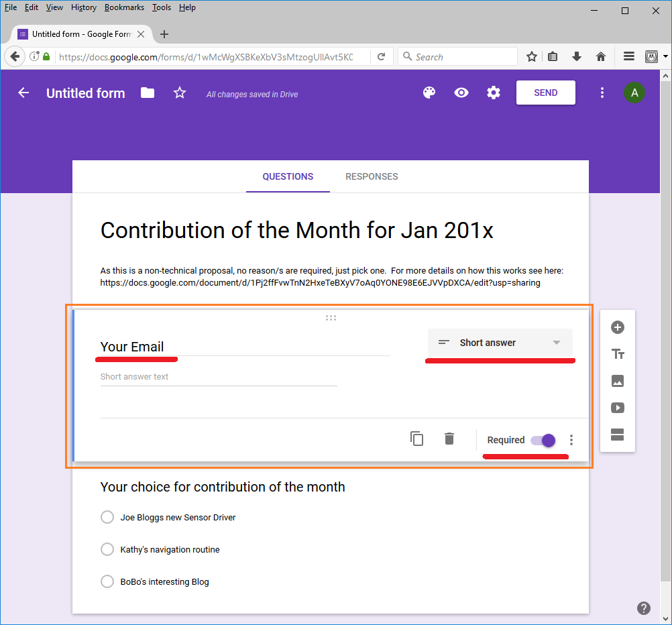Open the Bookmarks menu
Viewport: 672px width, 625px height.
(124, 7)
